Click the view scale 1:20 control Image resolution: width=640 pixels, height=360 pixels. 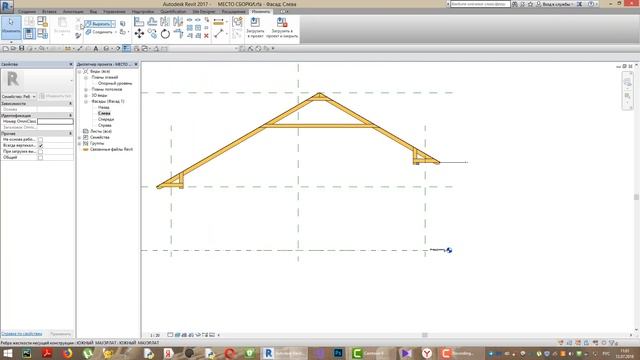[155, 335]
